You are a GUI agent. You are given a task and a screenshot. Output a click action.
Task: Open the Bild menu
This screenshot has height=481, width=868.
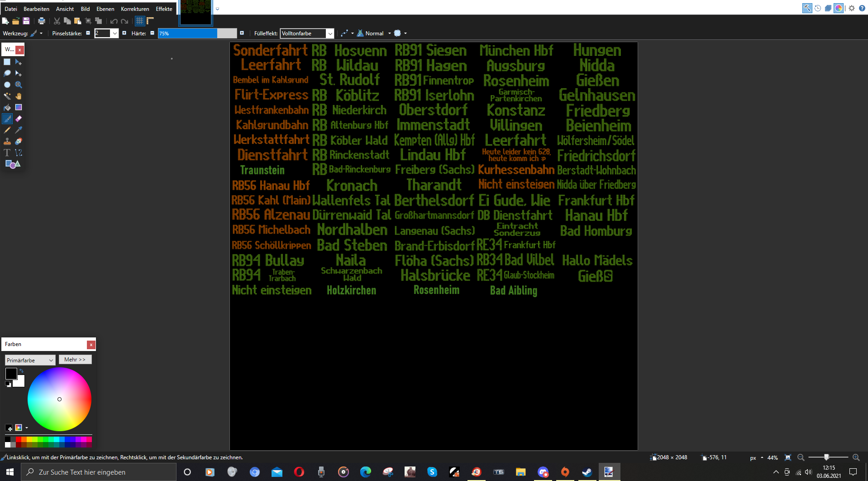click(x=85, y=9)
